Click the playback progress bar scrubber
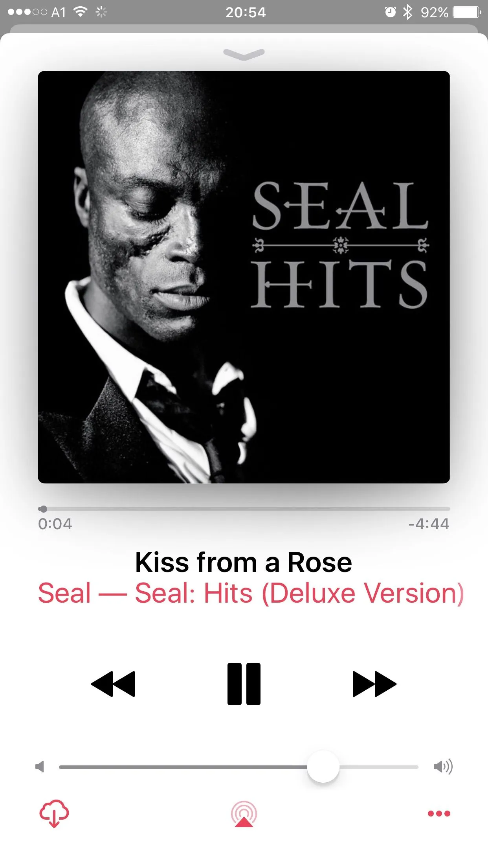 tap(43, 509)
